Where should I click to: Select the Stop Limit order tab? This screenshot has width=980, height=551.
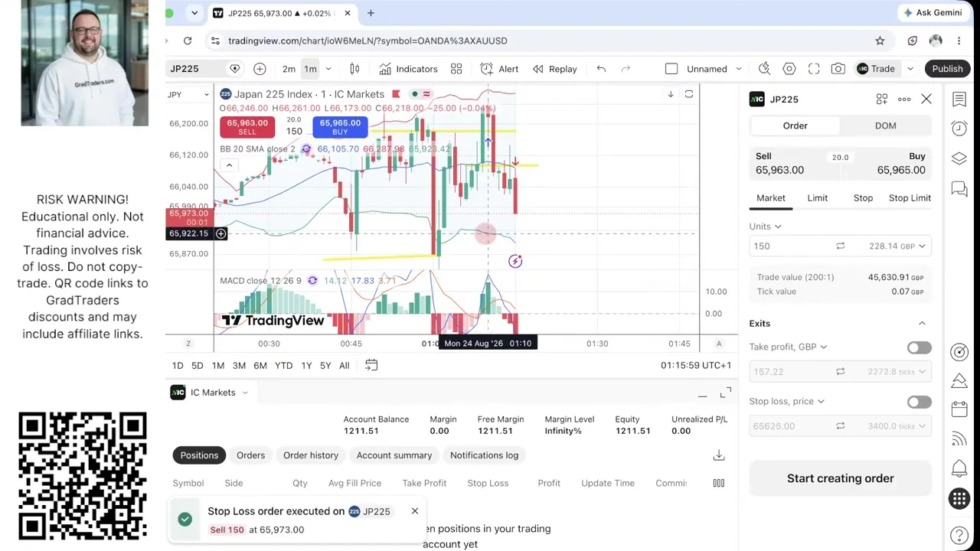pyautogui.click(x=910, y=198)
